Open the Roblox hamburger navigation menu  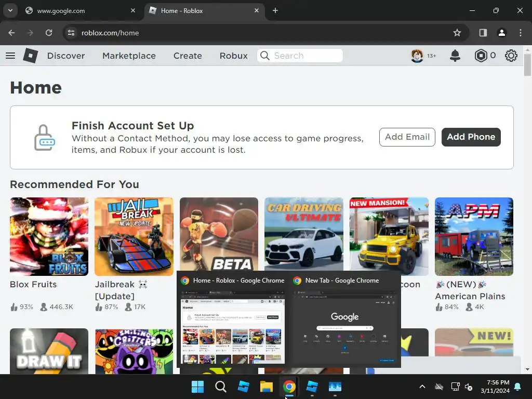(10, 56)
